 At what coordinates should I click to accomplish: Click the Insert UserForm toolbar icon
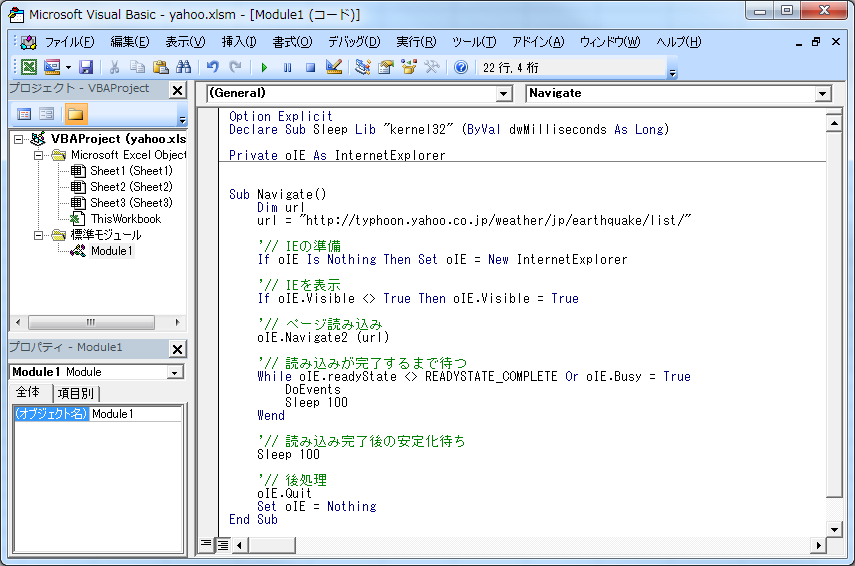[52, 67]
